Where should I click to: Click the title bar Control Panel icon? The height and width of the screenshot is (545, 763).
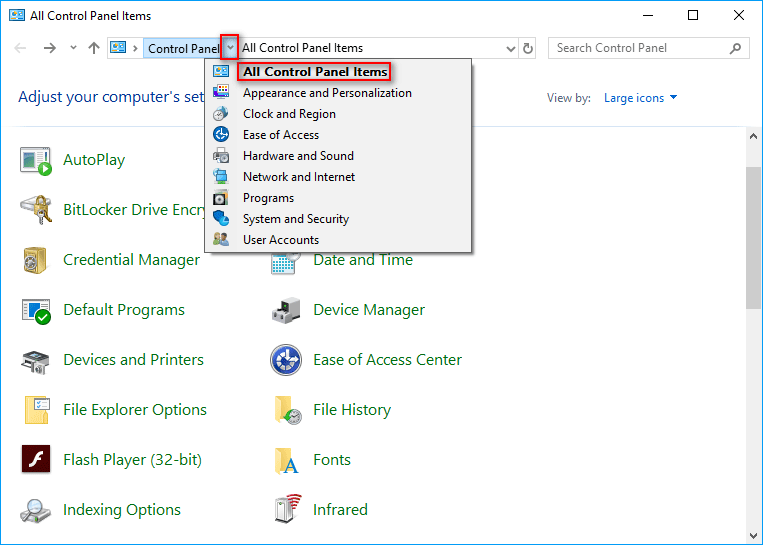[x=17, y=16]
